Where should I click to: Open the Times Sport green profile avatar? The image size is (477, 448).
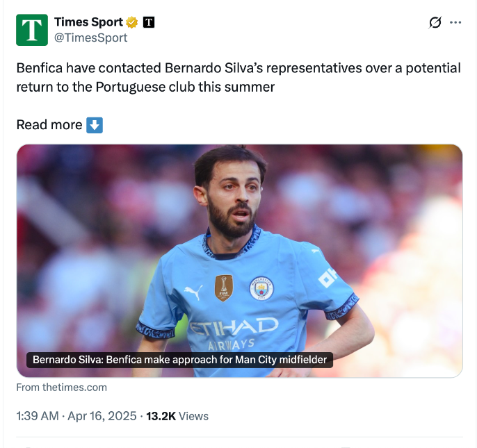(32, 30)
